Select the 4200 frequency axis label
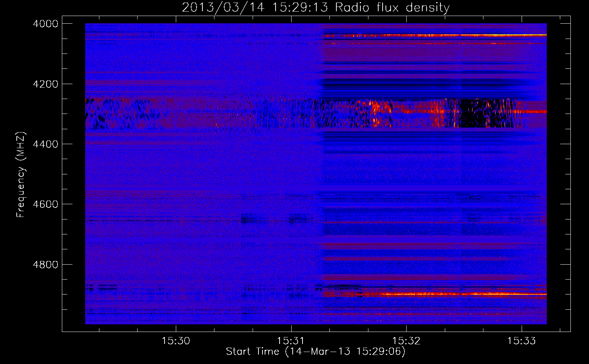Screen dimensions: 589x364 point(46,84)
